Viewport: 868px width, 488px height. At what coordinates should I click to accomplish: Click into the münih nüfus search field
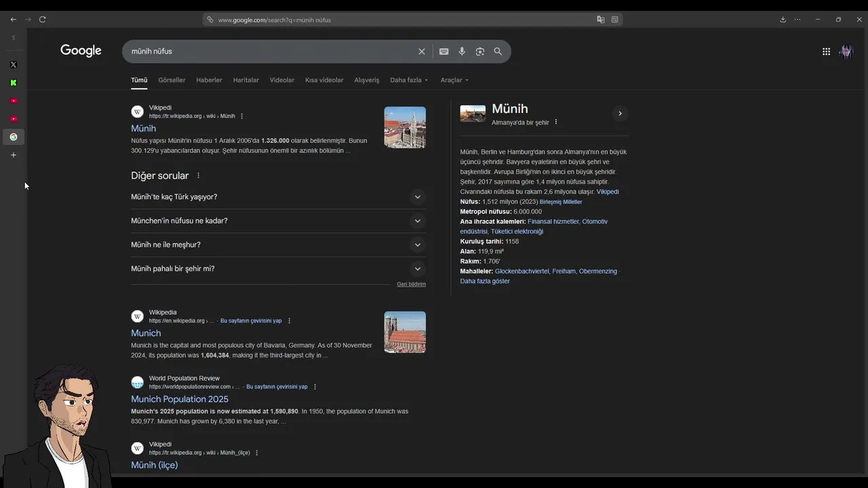click(271, 52)
